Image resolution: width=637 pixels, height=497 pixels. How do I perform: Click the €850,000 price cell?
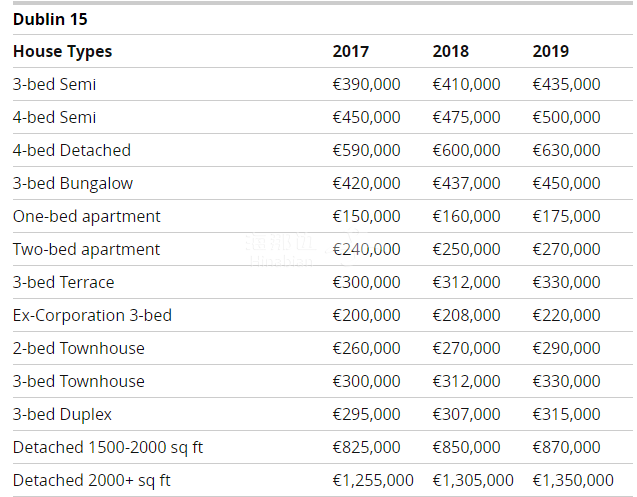pyautogui.click(x=466, y=447)
